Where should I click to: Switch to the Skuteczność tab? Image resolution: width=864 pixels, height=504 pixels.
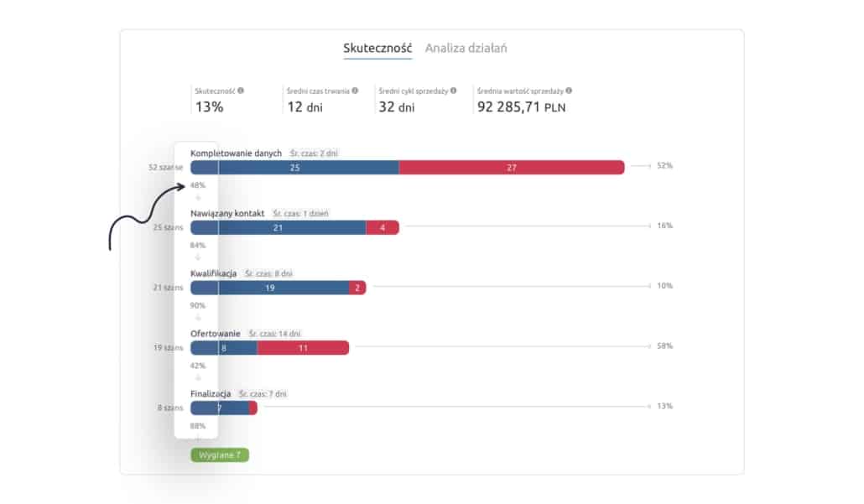click(377, 48)
